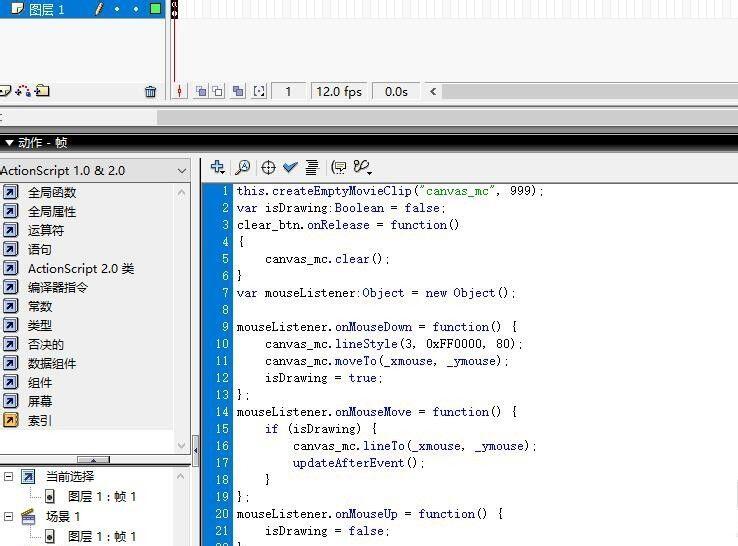Open 索引 index entry
Screen dimensions: 738x546
click(40, 420)
